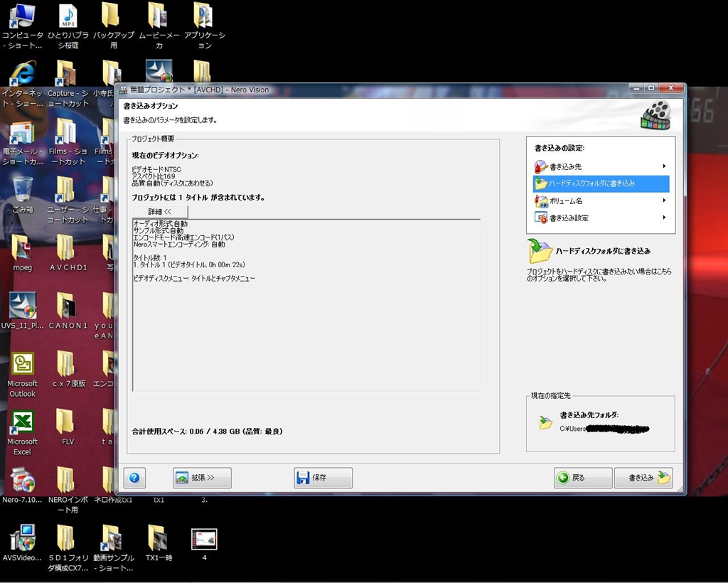This screenshot has height=583, width=728.
Task: Open Capture shortcut folder on desktop
Action: [x=68, y=84]
